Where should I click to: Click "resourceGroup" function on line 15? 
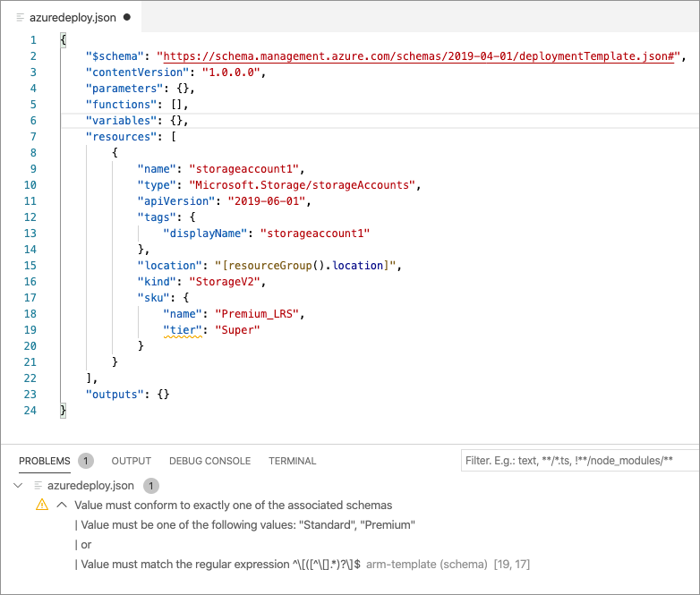click(x=270, y=266)
